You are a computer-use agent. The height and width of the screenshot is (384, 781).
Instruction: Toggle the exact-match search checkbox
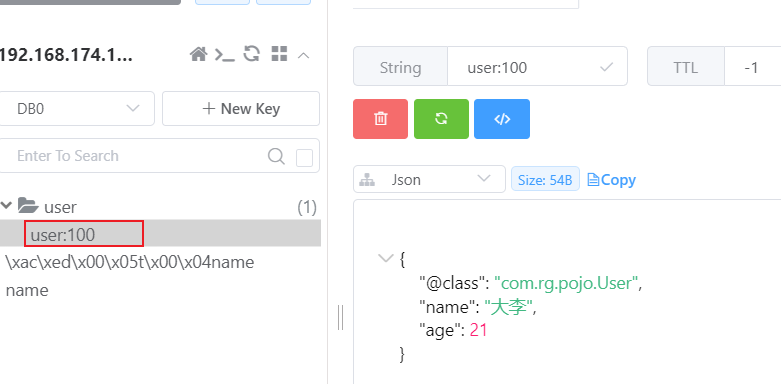coord(304,158)
